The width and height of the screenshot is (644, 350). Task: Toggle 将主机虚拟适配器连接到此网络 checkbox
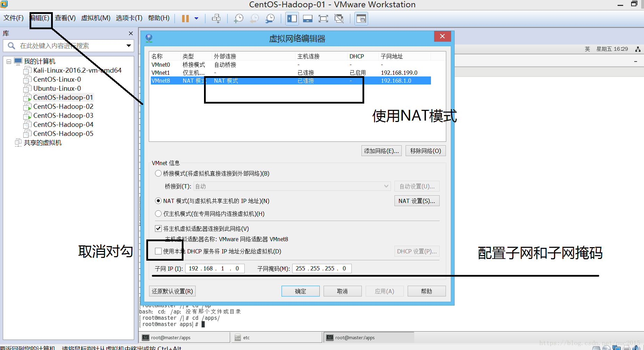point(158,228)
